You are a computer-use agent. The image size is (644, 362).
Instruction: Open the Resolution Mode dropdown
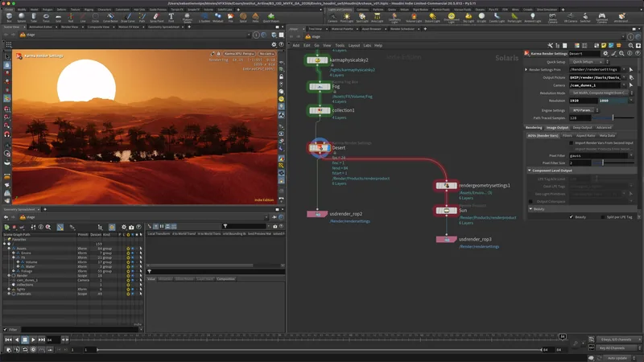coord(601,93)
